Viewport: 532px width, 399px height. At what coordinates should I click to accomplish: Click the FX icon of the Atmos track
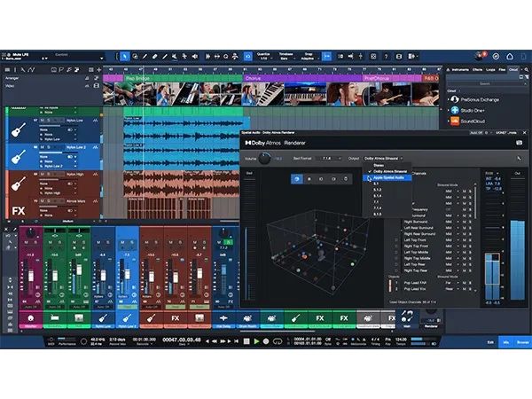pos(19,211)
